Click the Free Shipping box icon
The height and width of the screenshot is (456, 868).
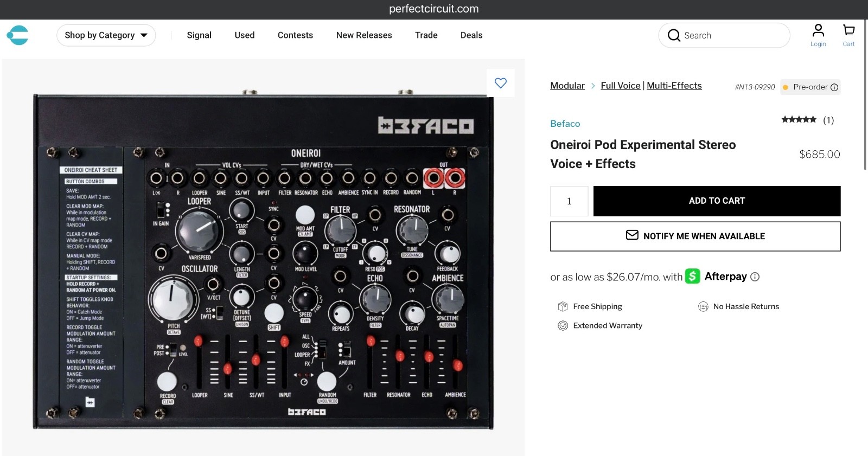pos(563,306)
